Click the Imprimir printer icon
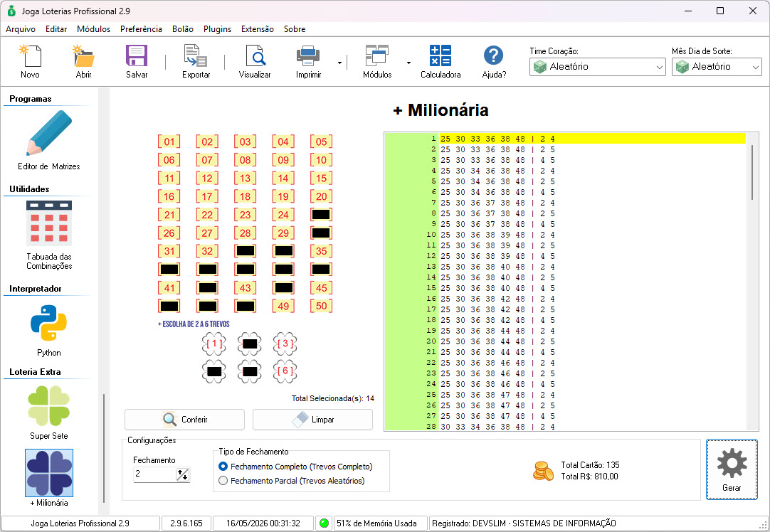This screenshot has width=770, height=532. (308, 56)
